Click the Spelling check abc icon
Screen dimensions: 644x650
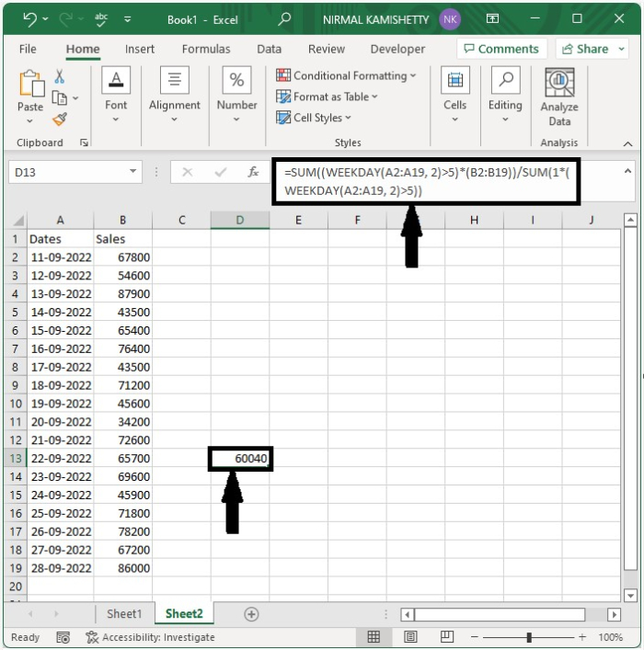point(101,19)
